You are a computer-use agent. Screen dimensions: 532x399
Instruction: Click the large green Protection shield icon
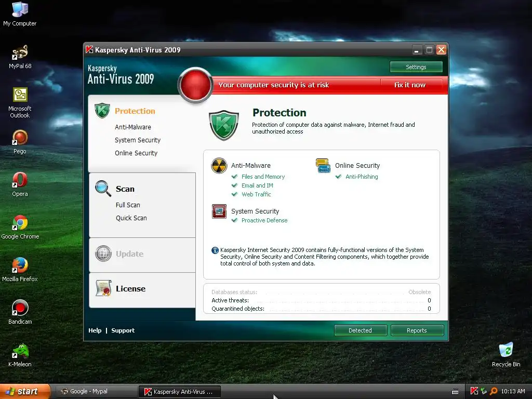pos(223,125)
